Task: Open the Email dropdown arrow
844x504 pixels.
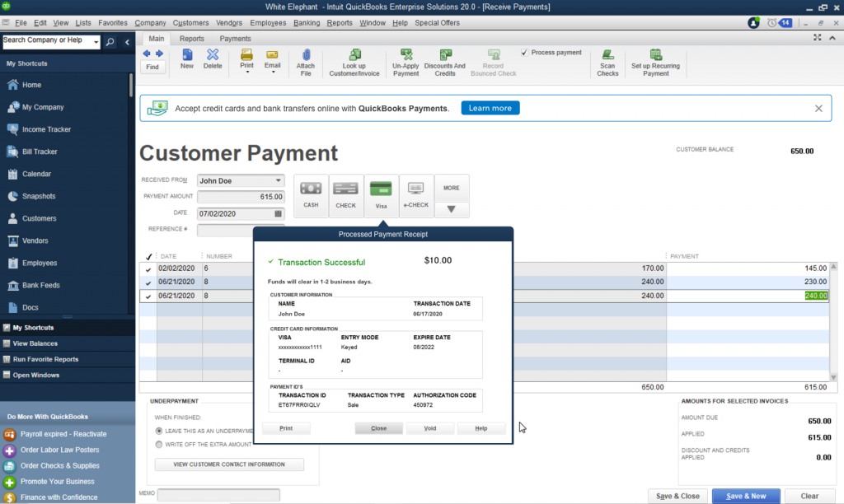Action: [273, 72]
